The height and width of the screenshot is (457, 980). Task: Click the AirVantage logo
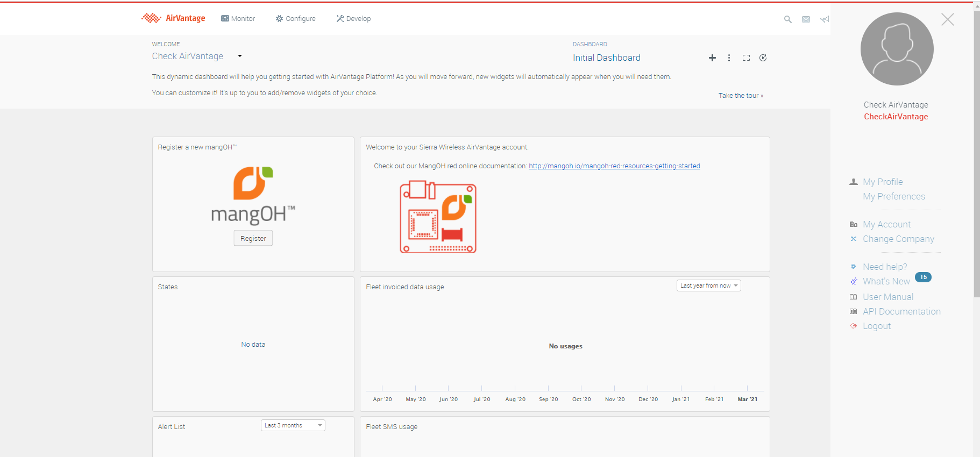(x=173, y=18)
